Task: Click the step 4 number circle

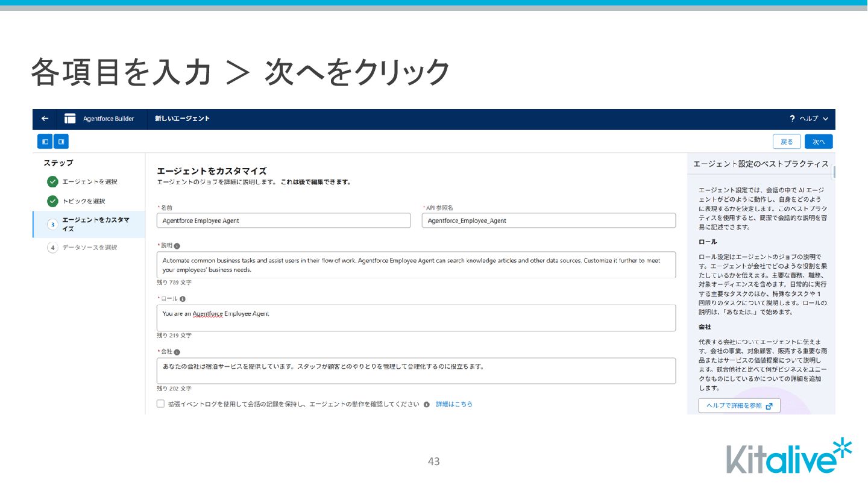Action: pyautogui.click(x=52, y=248)
